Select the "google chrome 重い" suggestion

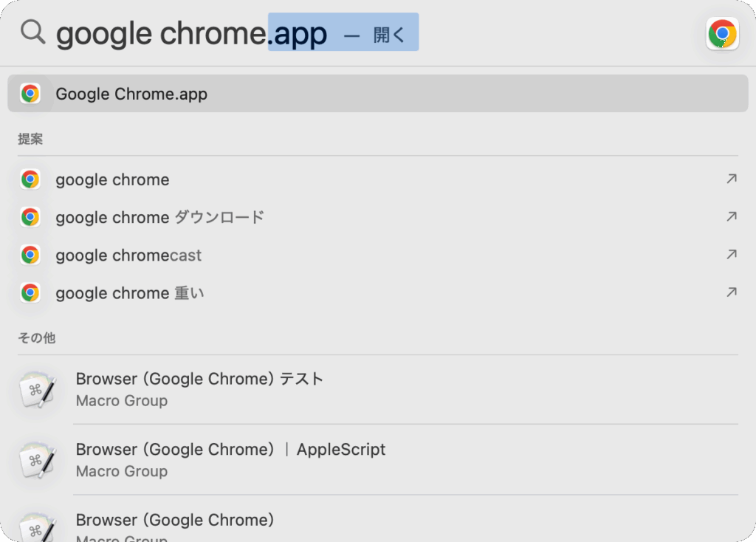click(130, 293)
